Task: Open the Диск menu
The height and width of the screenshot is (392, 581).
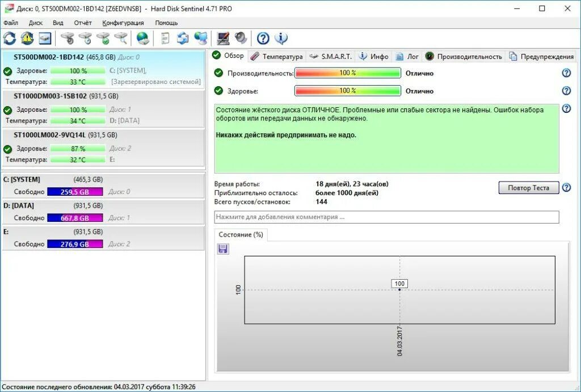Action: (36, 23)
